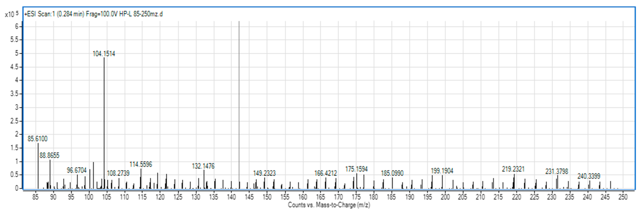The width and height of the screenshot is (644, 212).
Task: Click the 185.0990 peak label
Action: [x=392, y=173]
